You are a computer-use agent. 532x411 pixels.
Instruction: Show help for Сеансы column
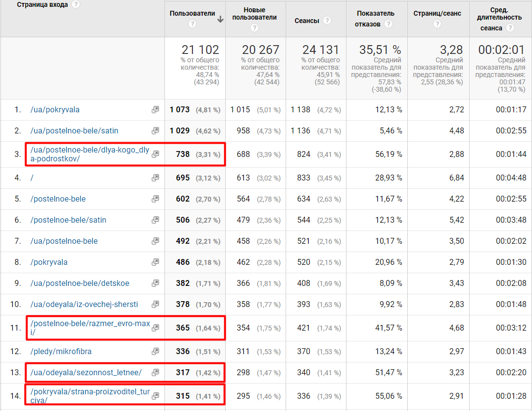point(327,21)
